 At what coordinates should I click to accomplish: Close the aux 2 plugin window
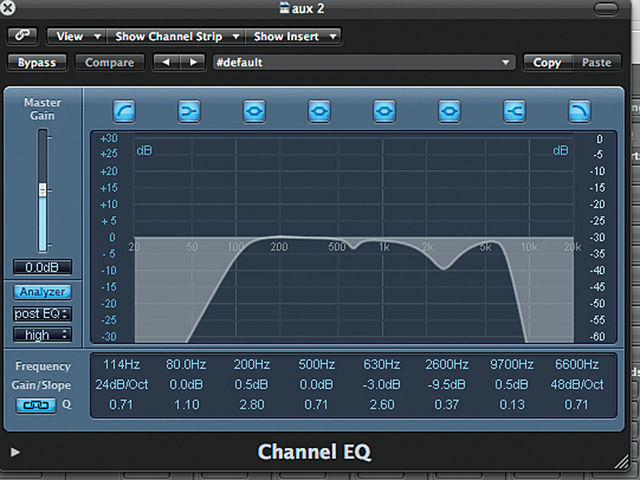[7, 7]
